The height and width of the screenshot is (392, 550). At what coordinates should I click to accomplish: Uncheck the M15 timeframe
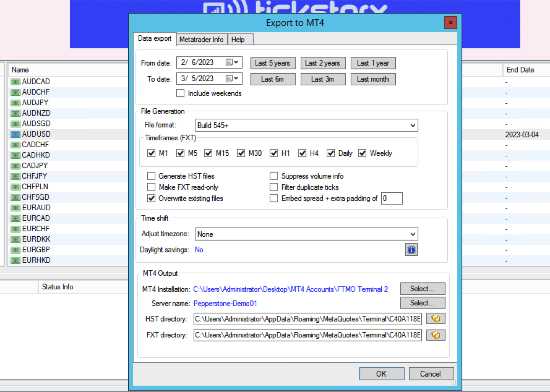[x=208, y=153]
